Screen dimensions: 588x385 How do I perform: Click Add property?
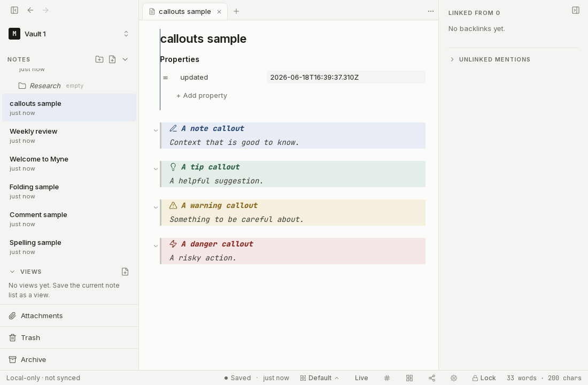(202, 96)
